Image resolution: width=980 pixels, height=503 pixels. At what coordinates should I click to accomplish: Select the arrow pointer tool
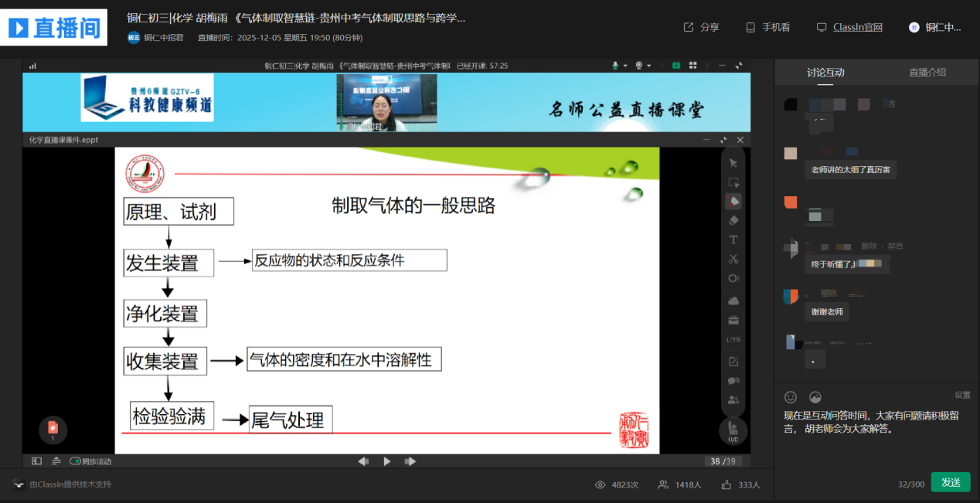733,163
